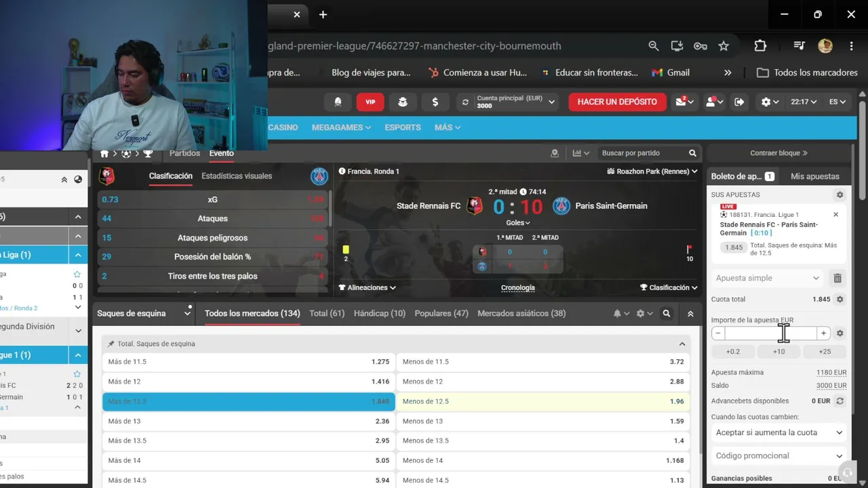Open Saques de esquina market selector
Image resolution: width=868 pixels, height=488 pixels.
click(x=144, y=313)
